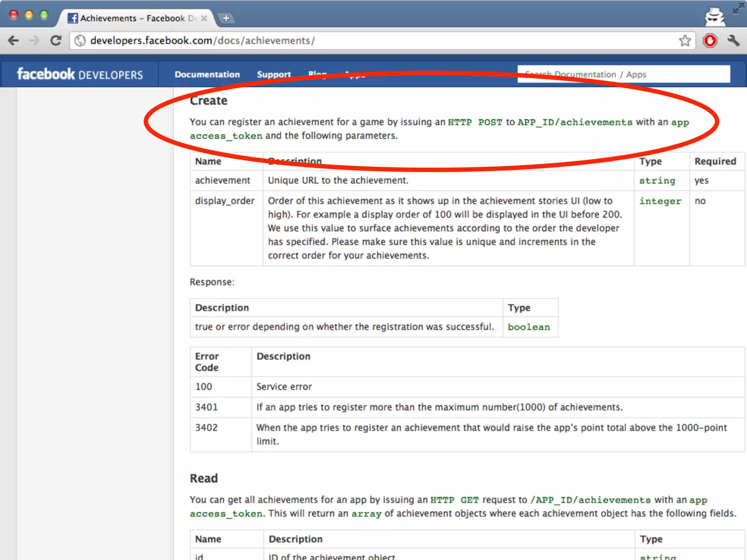Open the Documentation menu item
The image size is (747, 560).
tap(207, 74)
